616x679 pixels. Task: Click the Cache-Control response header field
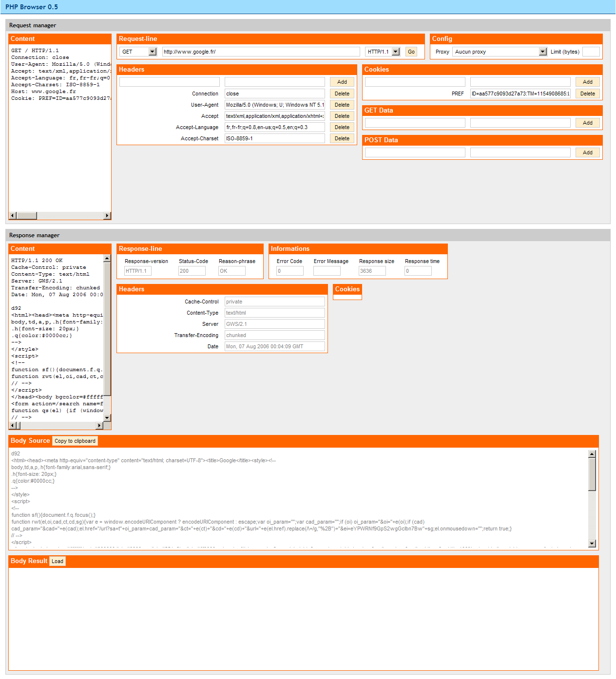click(275, 302)
